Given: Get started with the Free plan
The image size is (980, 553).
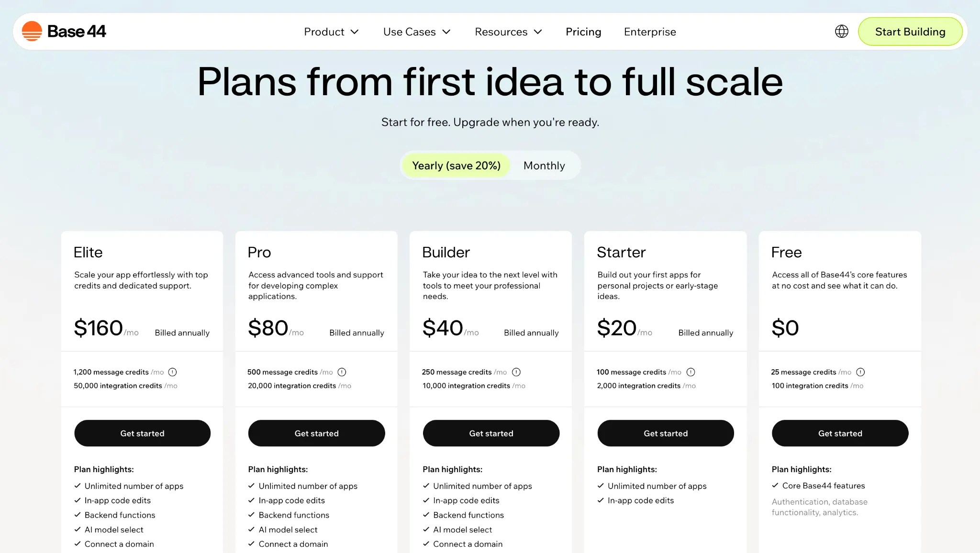Looking at the screenshot, I should (840, 433).
